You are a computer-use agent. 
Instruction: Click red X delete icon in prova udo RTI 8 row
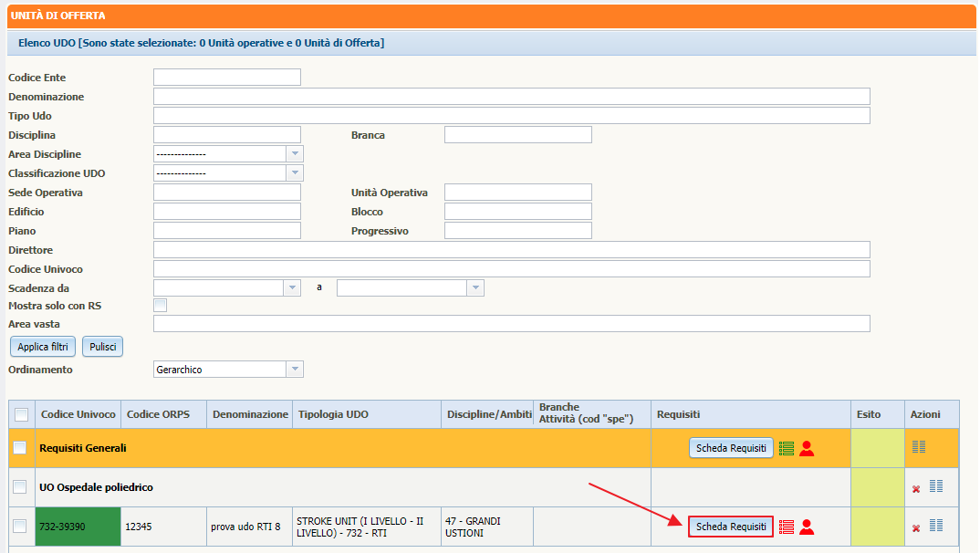pyautogui.click(x=916, y=528)
